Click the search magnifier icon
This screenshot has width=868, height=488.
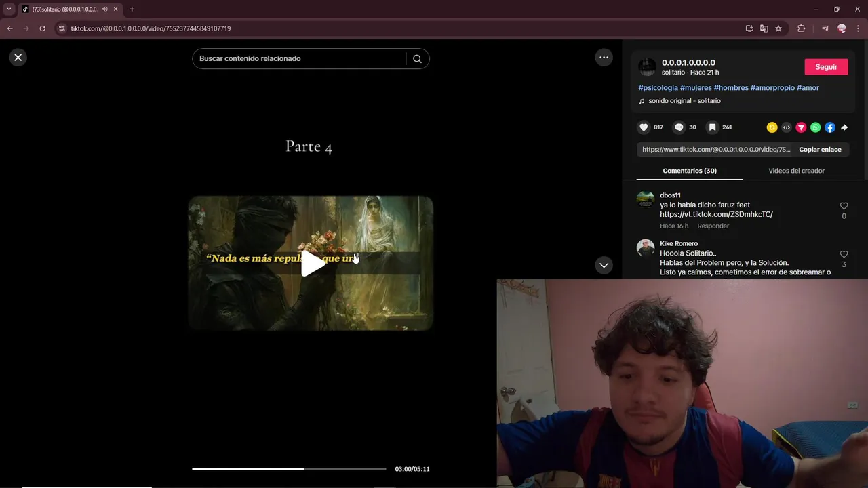417,58
